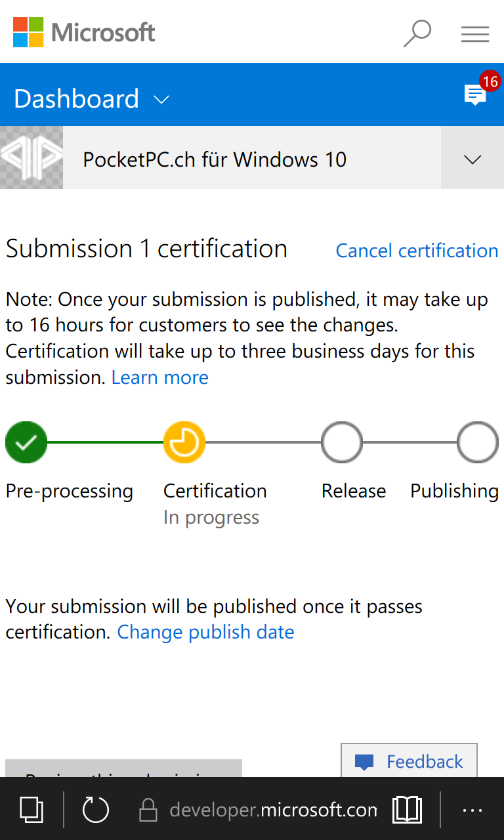Open the hamburger navigation menu

coord(475,34)
